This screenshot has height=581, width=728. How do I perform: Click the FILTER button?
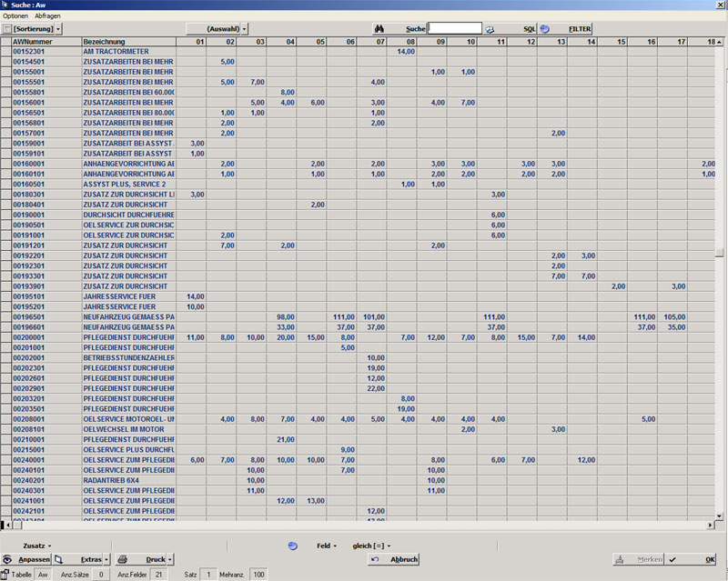coord(580,29)
